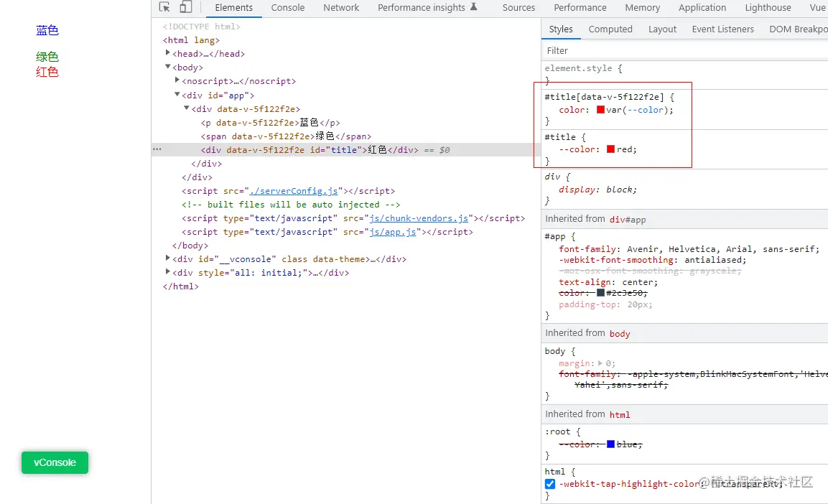Click the "text-align: center" declaration
Image resolution: width=828 pixels, height=504 pixels.
click(608, 282)
